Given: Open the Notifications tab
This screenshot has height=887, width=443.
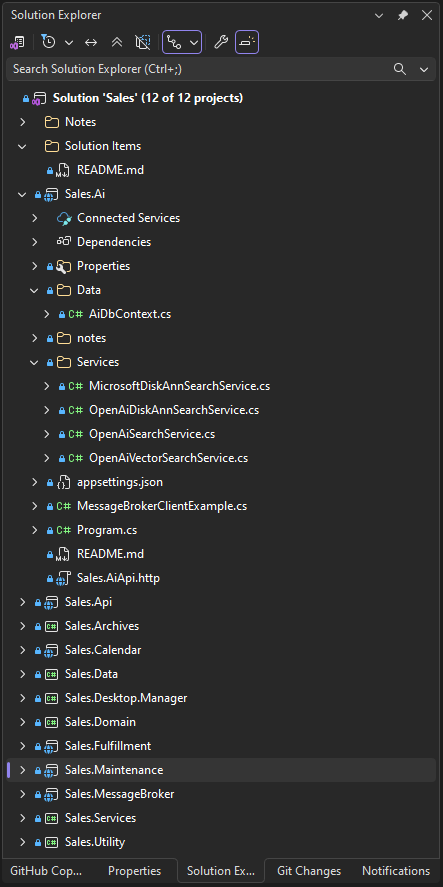Looking at the screenshot, I should pyautogui.click(x=396, y=871).
